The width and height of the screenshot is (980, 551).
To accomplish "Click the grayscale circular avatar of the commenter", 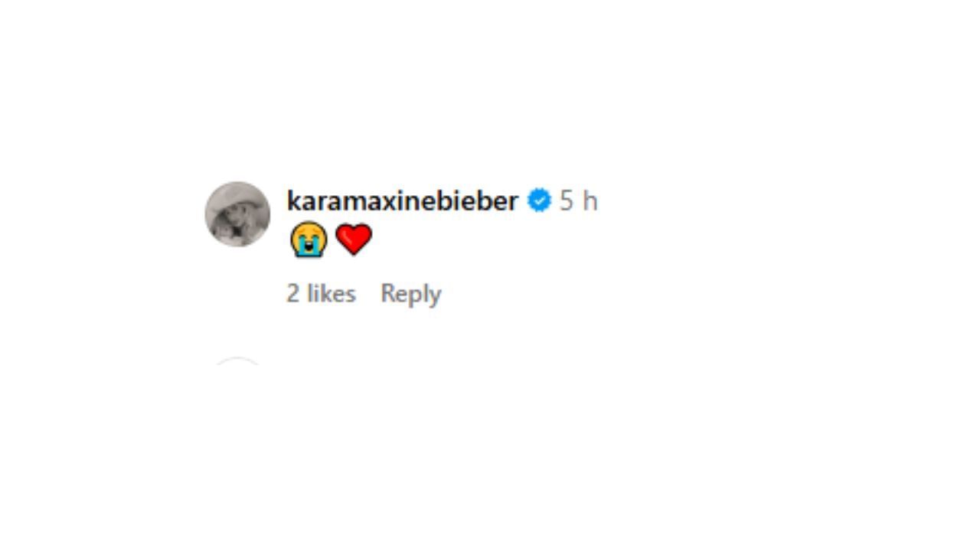I will coord(237,214).
